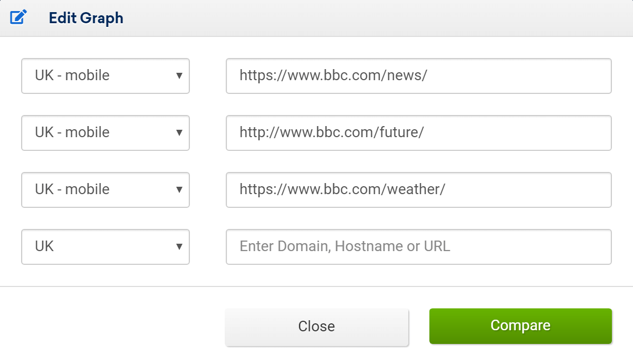Click the Edit Graph dialog title
This screenshot has height=364, width=633.
tap(86, 18)
